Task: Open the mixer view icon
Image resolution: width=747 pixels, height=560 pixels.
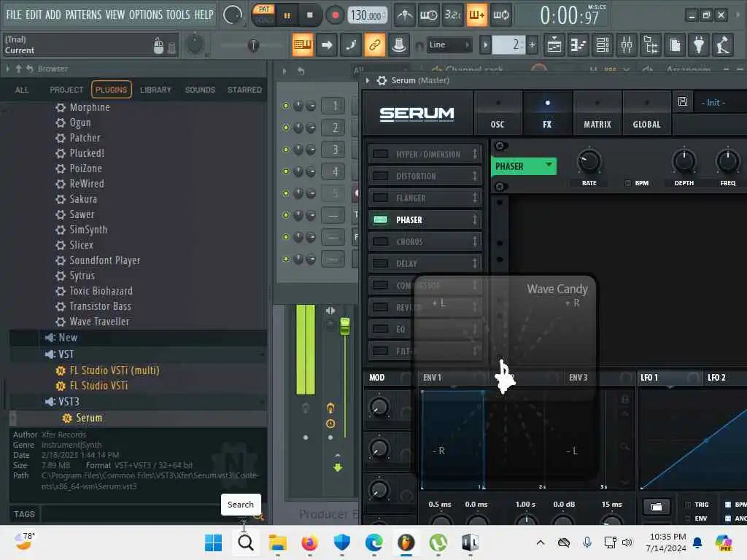Action: pos(627,44)
